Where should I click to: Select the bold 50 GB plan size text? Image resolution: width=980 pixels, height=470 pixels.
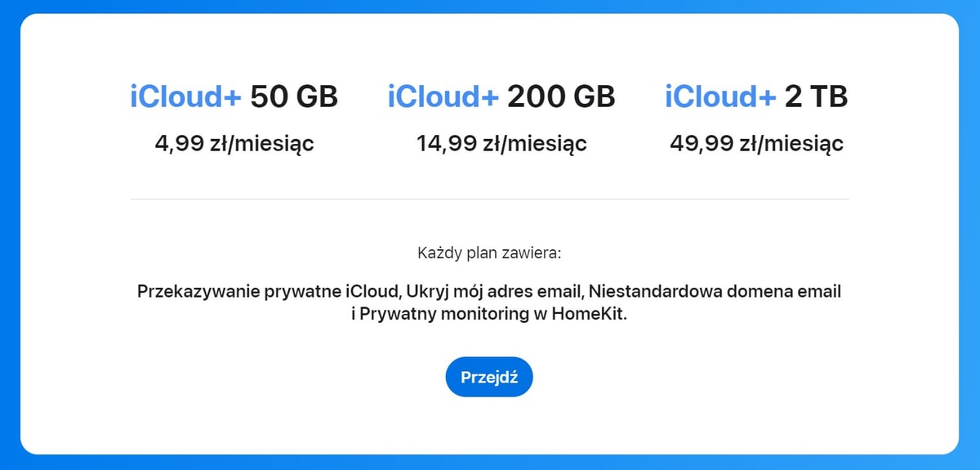[294, 97]
